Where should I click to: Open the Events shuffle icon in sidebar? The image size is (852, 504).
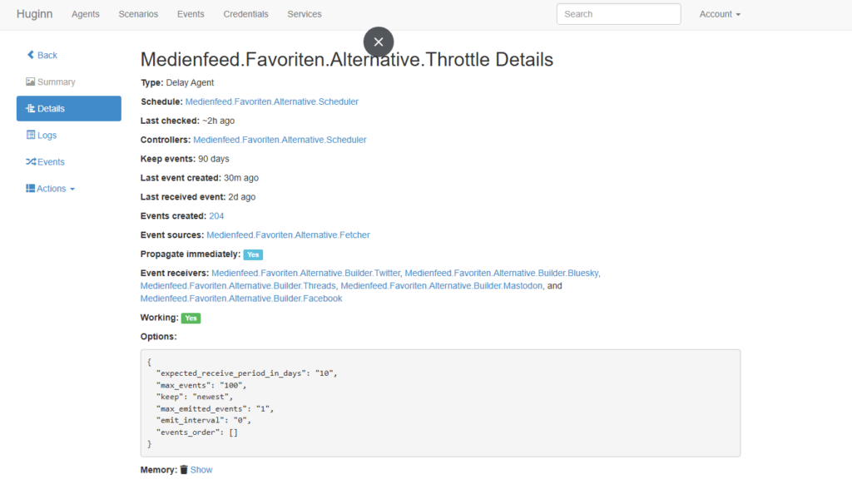(x=31, y=162)
